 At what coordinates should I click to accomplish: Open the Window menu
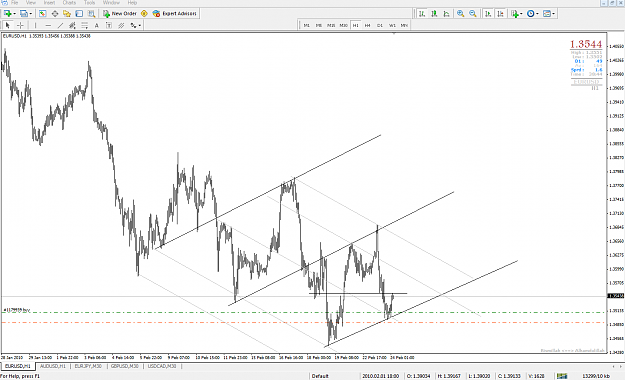point(111,3)
